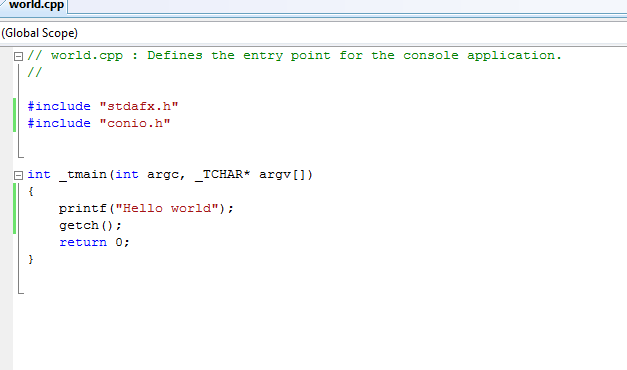Click the empty '//' comment line
Image resolution: width=627 pixels, height=370 pixels.
34,72
